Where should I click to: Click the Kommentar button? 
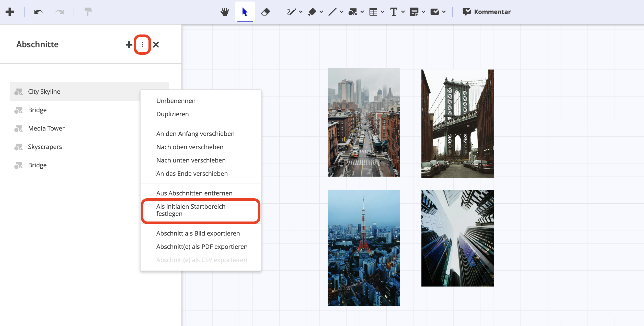click(487, 12)
